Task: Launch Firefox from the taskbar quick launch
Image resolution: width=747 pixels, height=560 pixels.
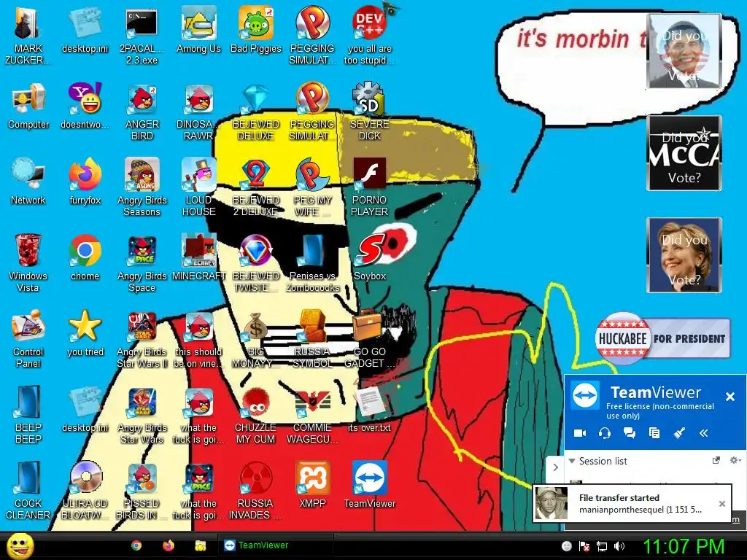Action: point(169,545)
